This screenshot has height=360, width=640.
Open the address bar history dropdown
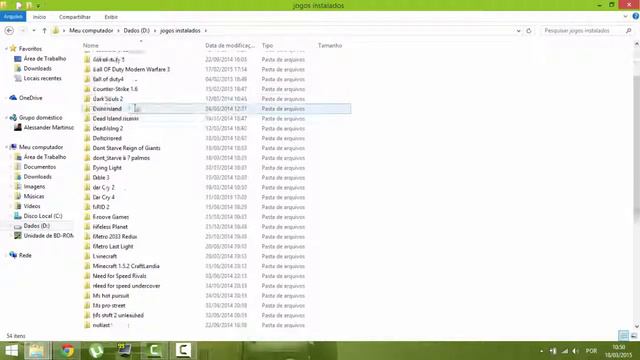coord(518,31)
